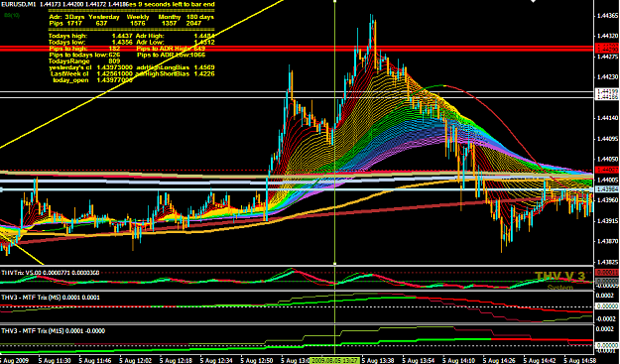This screenshot has height=364, width=620.
Task: Click the '5 Aug 14:58' time axis label
Action: coord(580,360)
